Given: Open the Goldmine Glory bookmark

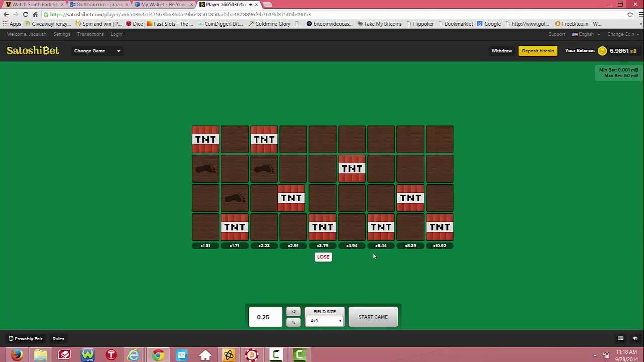Looking at the screenshot, I should pos(269,24).
